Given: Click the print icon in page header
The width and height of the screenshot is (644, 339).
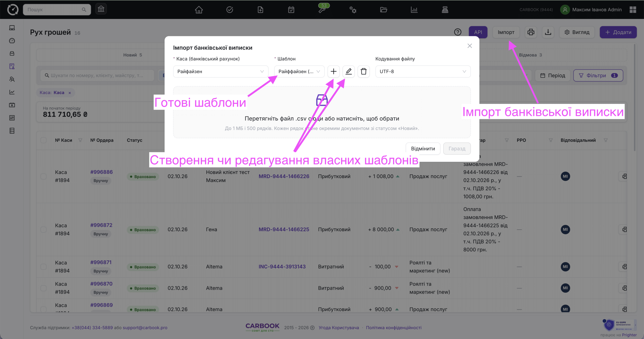Looking at the screenshot, I should tap(531, 32).
